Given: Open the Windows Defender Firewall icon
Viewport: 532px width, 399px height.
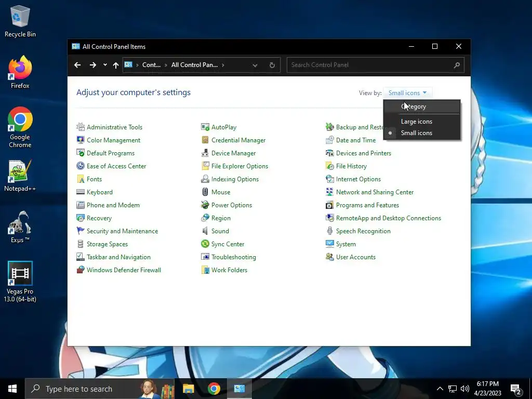Looking at the screenshot, I should pyautogui.click(x=81, y=270).
